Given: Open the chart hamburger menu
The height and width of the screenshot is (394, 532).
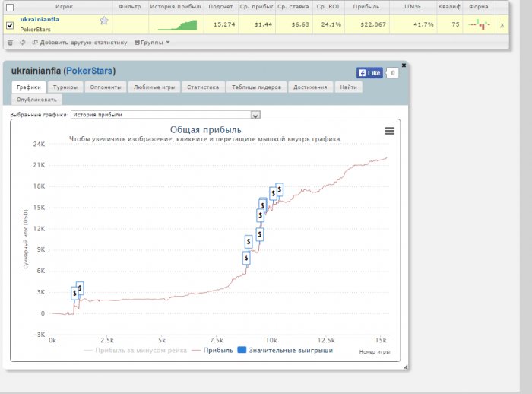Looking at the screenshot, I should pyautogui.click(x=389, y=131).
